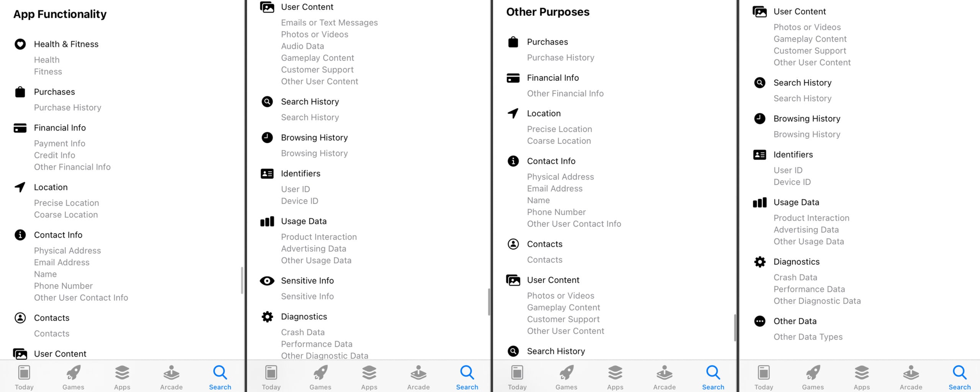Screen dimensions: 980x392
Task: Select the Games tab in second panel
Action: coord(320,377)
